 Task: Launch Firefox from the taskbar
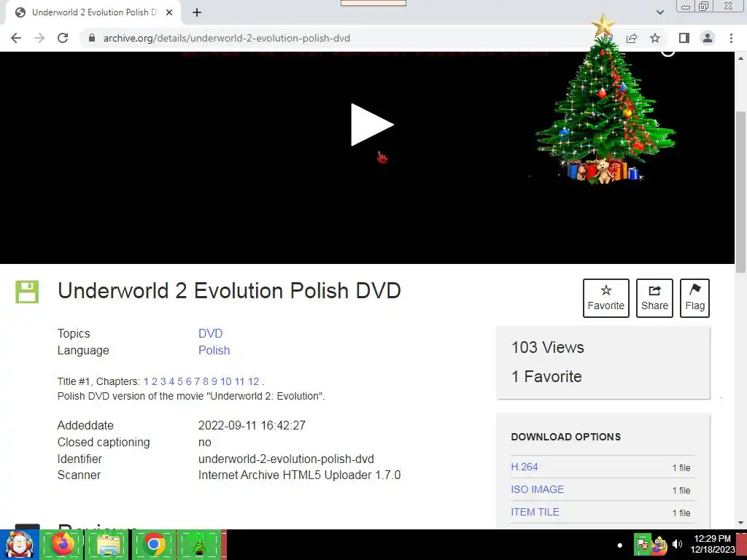click(63, 545)
